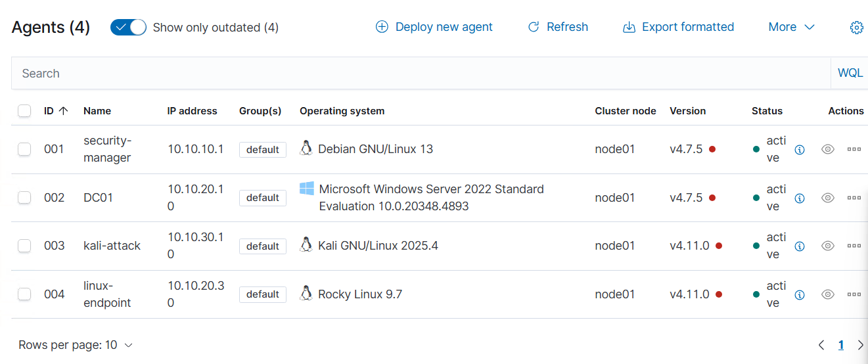This screenshot has height=364, width=868.
Task: Click the red outdated dot for DC01
Action: pyautogui.click(x=712, y=198)
